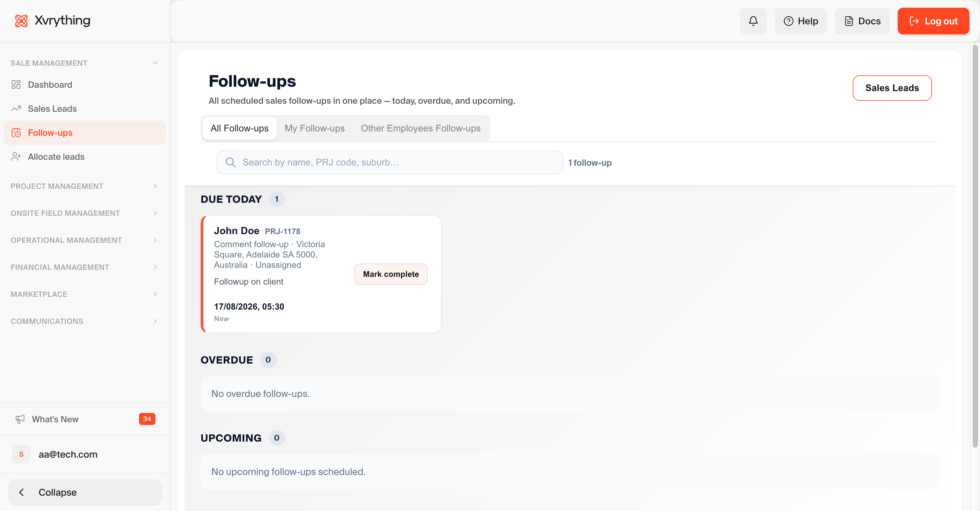
Task: Click the search magnifier icon
Action: coord(230,162)
